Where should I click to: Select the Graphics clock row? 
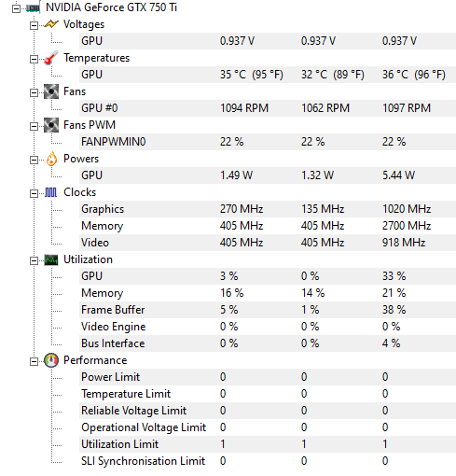coord(268,209)
